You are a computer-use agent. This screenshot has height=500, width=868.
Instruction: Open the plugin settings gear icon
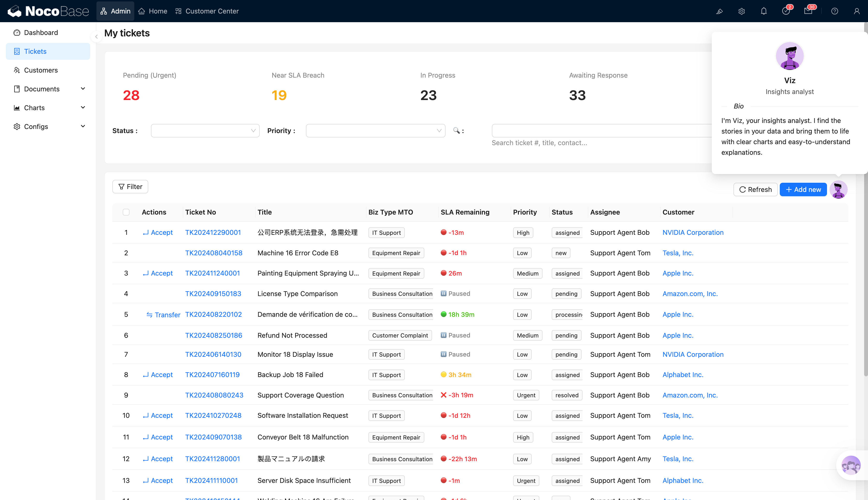tap(741, 11)
